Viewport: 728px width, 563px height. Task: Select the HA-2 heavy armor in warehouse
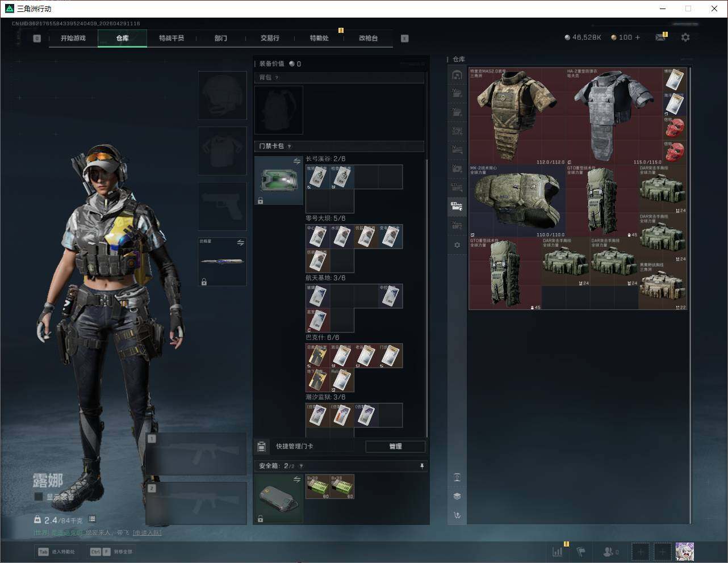[614, 116]
